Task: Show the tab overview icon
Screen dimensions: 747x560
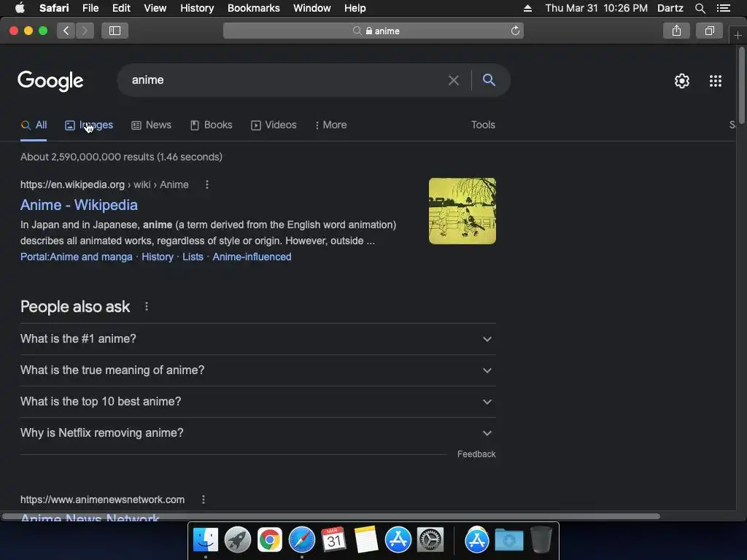Action: 710,31
